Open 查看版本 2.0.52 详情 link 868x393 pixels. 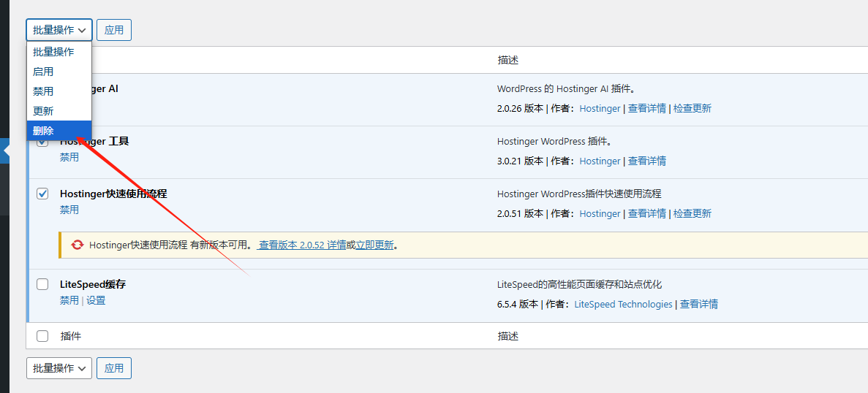(x=303, y=245)
